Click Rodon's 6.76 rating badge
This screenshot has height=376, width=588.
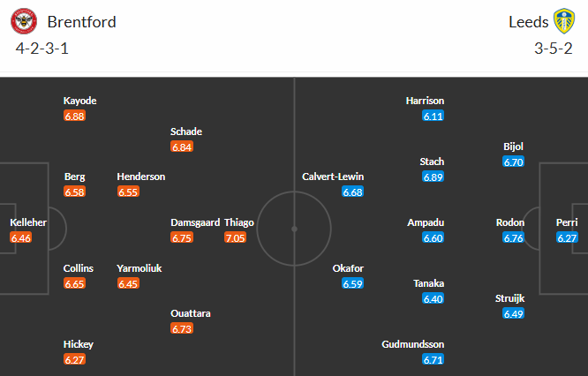(x=513, y=238)
